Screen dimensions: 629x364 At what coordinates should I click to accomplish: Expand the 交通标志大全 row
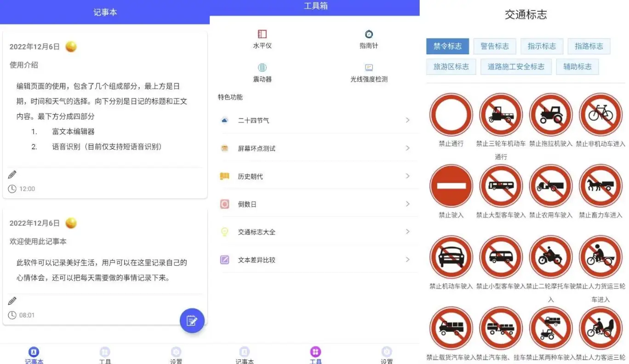[407, 232]
